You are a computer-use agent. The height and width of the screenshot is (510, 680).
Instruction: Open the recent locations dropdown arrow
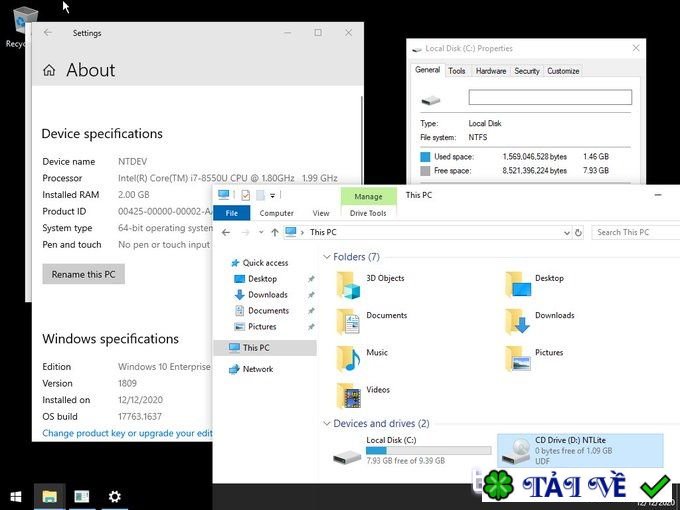click(x=261, y=232)
